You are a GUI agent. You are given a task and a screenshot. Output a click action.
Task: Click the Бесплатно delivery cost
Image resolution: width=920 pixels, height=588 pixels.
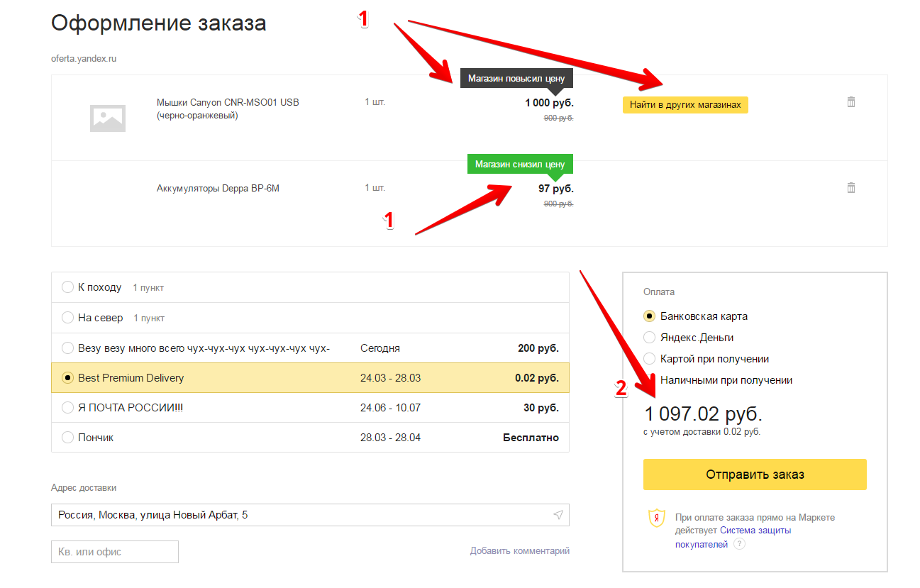coord(531,438)
